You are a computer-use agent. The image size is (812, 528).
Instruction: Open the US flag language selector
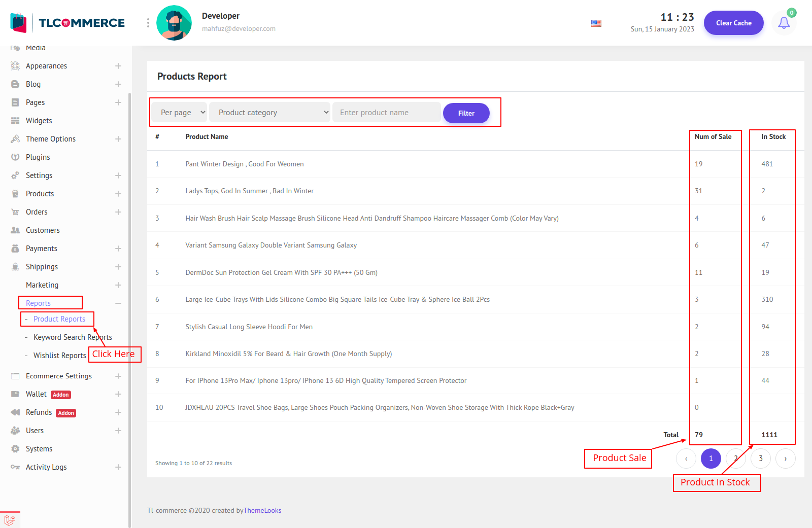coord(596,23)
